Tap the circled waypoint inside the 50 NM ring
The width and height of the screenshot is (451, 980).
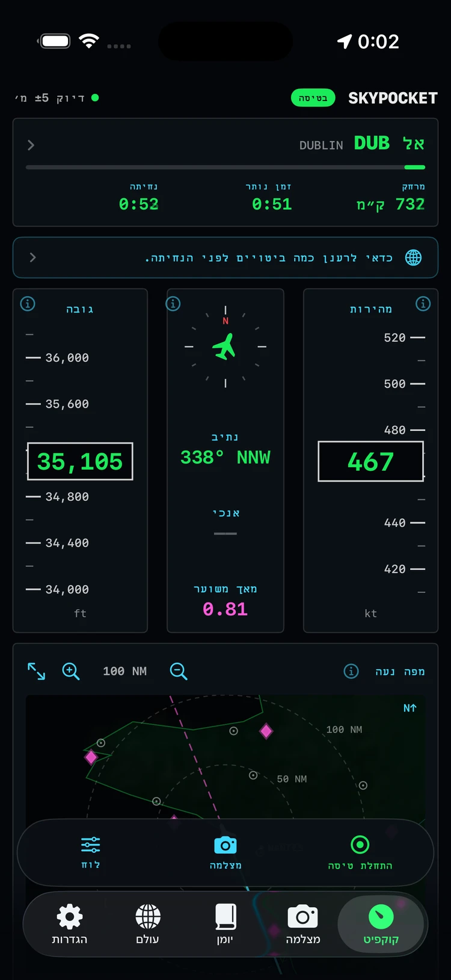pyautogui.click(x=253, y=775)
